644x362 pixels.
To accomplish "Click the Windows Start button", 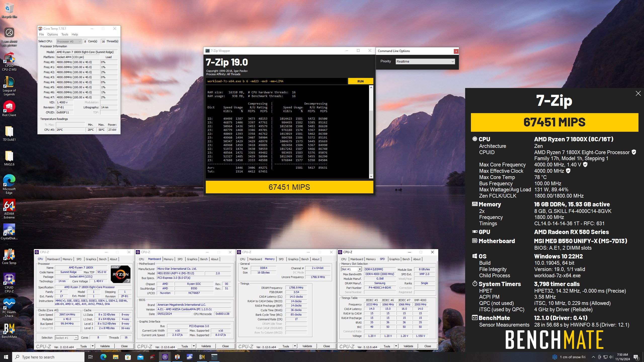I will click(x=6, y=357).
